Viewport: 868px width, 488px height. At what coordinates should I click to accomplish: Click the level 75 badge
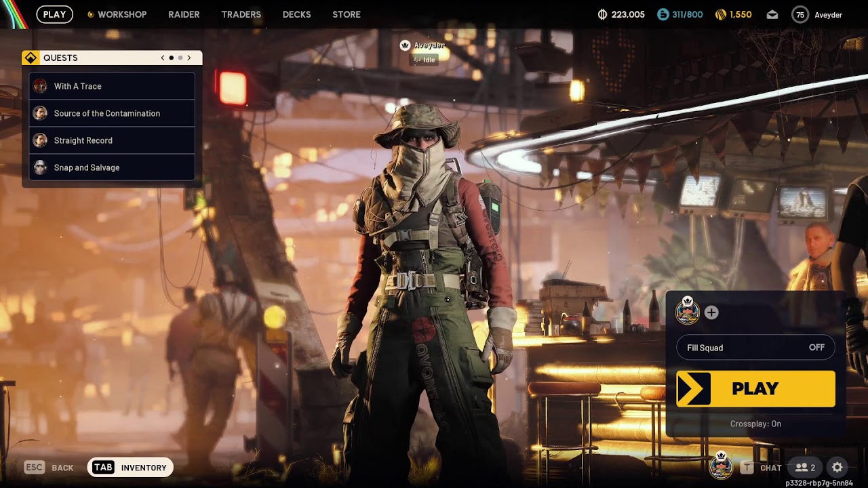click(x=800, y=14)
